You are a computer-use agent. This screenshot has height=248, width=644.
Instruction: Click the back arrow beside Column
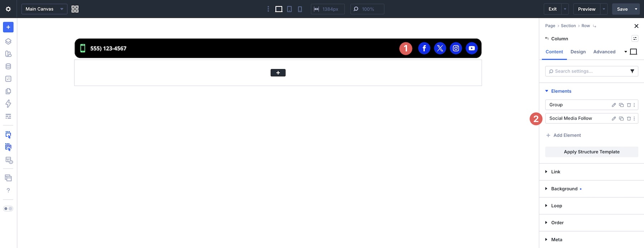547,39
